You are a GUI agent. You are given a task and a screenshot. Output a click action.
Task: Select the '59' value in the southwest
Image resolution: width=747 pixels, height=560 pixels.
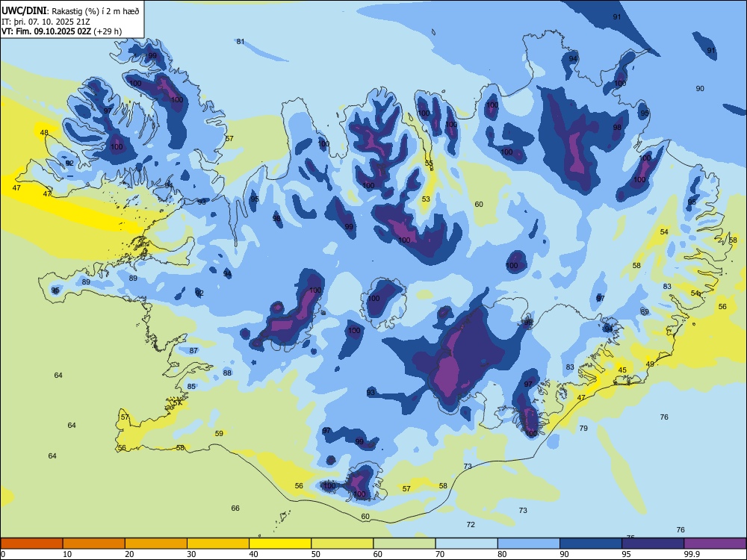[x=219, y=433]
